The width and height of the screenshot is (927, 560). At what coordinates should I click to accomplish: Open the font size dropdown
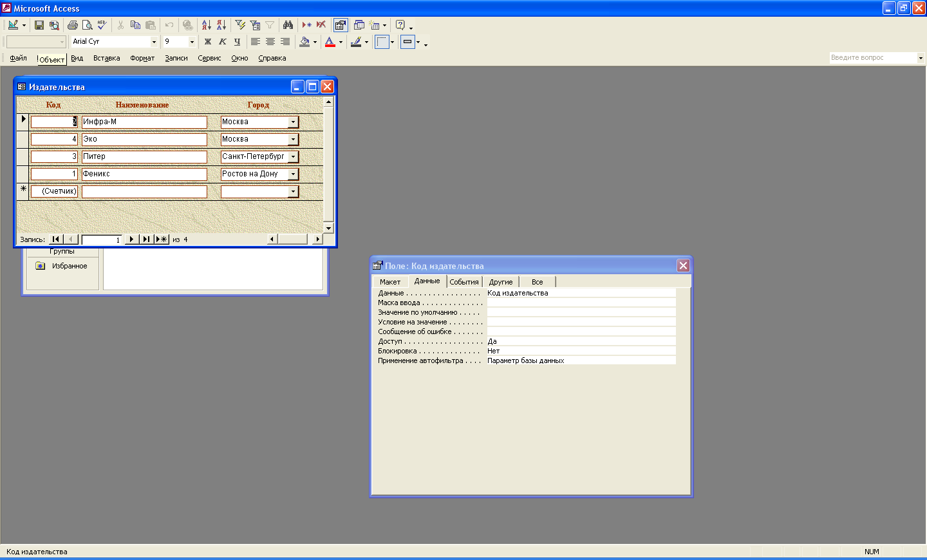tap(192, 42)
